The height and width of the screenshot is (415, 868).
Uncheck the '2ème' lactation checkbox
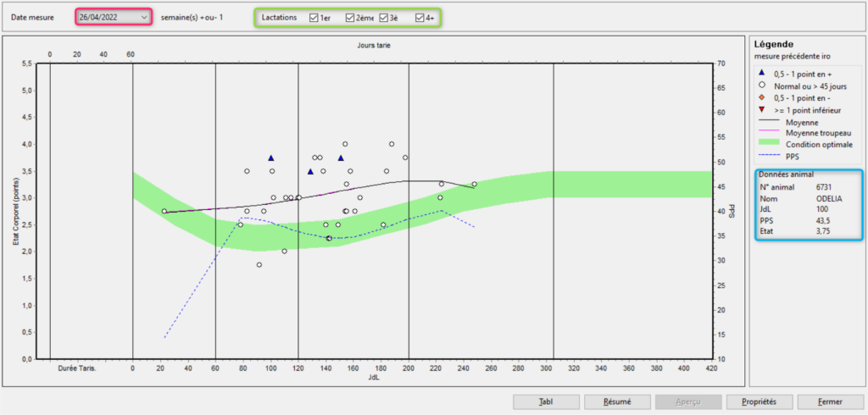click(351, 17)
